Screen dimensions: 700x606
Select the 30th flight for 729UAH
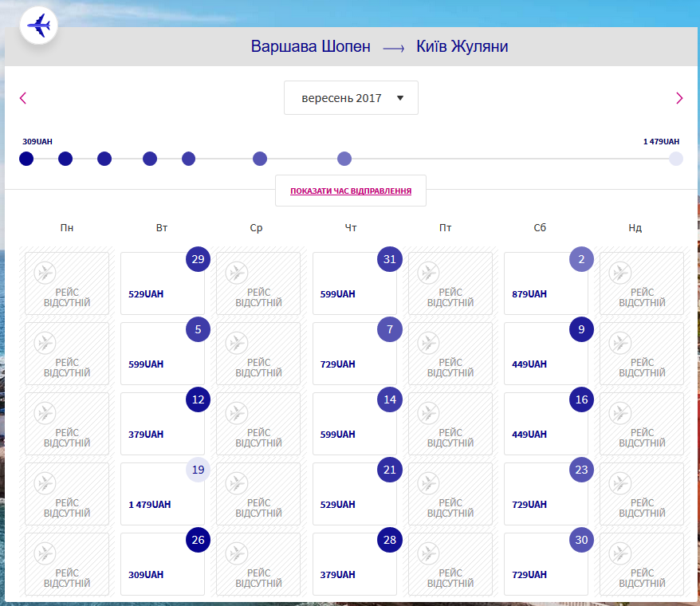tap(545, 565)
